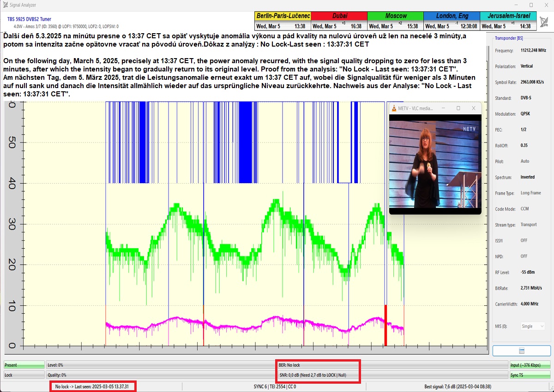
Task: Toggle the Present status indicator
Action: coord(24,365)
